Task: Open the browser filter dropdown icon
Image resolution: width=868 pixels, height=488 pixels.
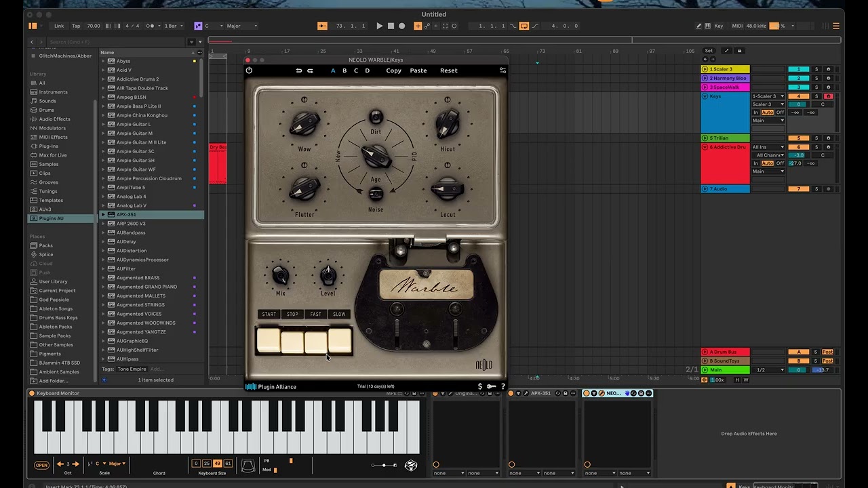Action: [192, 42]
